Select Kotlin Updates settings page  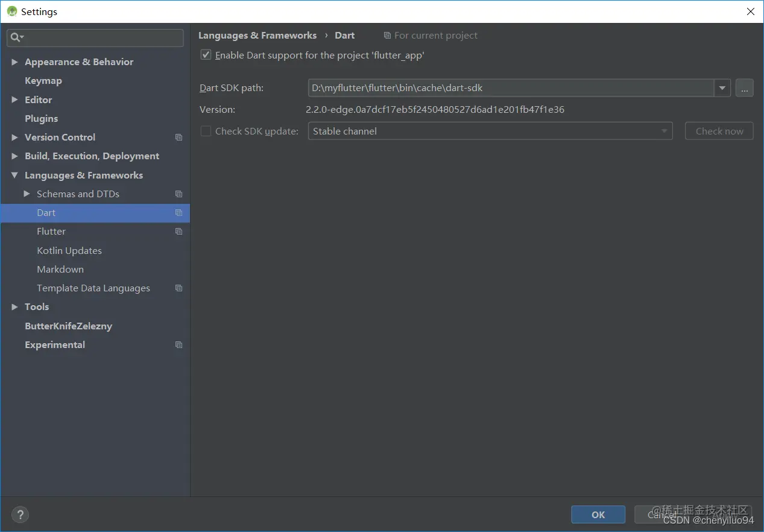pyautogui.click(x=69, y=250)
